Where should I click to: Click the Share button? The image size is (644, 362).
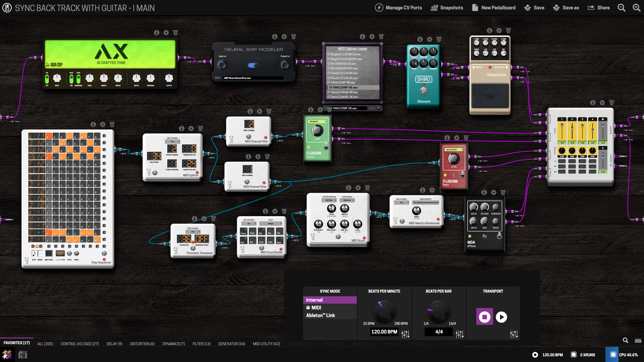(599, 8)
